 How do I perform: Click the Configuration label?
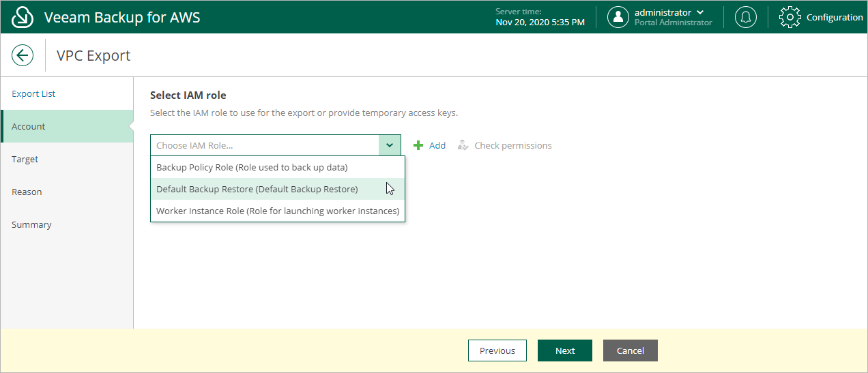coord(835,17)
